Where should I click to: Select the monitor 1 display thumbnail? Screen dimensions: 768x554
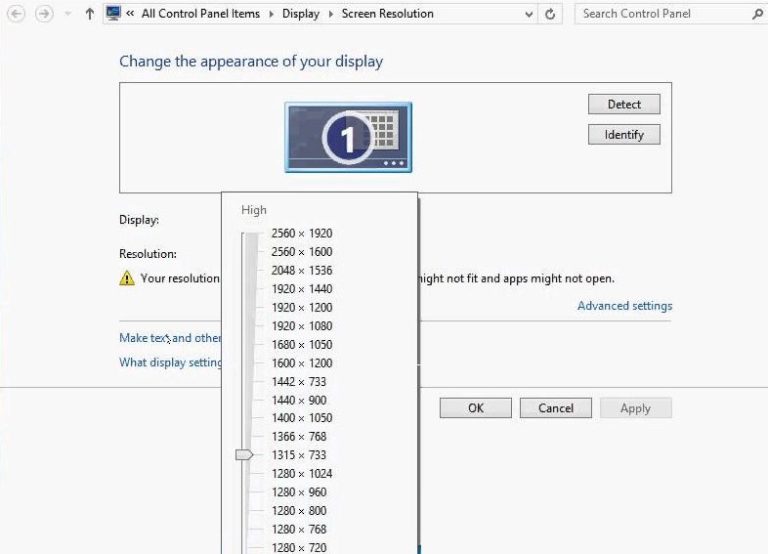(348, 137)
